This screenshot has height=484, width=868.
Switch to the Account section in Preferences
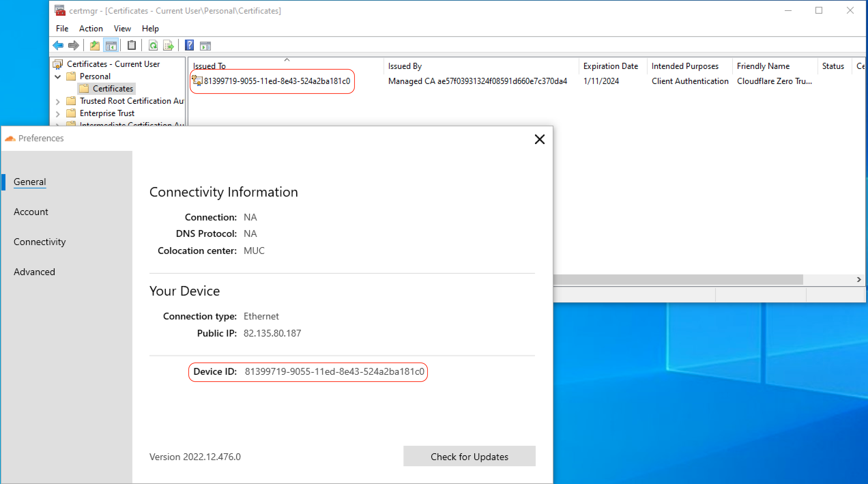pos(31,212)
